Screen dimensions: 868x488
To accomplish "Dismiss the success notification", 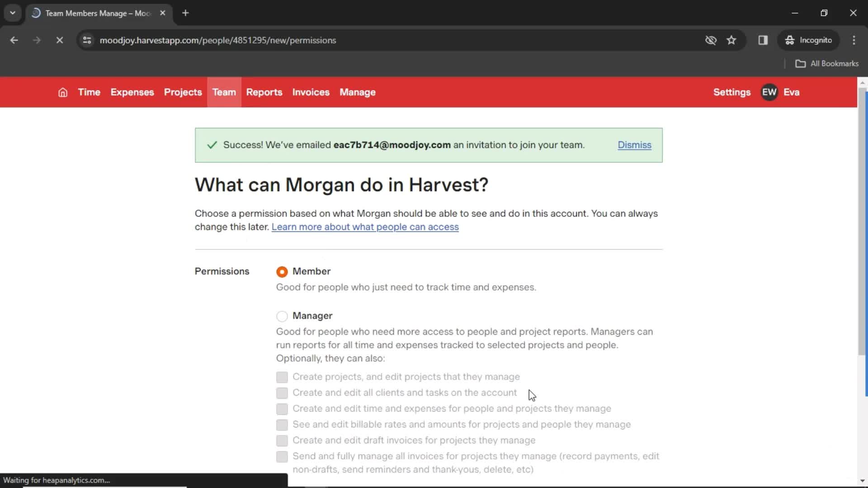I will [x=634, y=145].
